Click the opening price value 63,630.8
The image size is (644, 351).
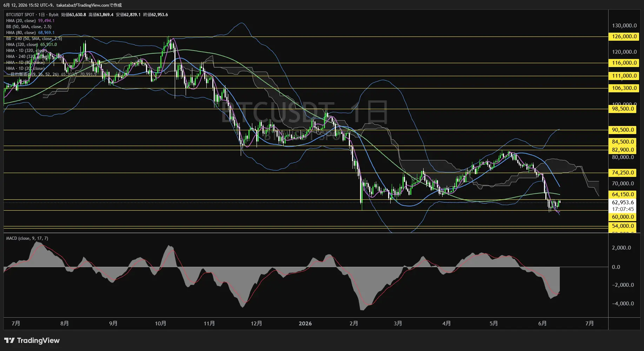click(x=78, y=15)
